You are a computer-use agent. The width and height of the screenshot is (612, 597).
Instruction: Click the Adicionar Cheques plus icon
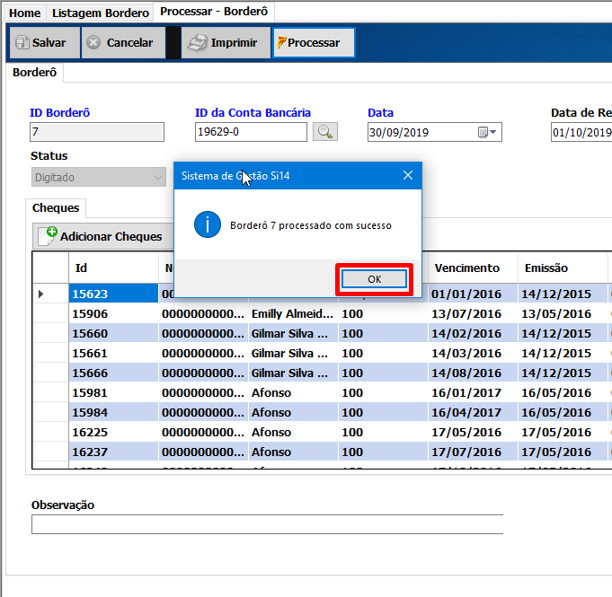pos(48,236)
